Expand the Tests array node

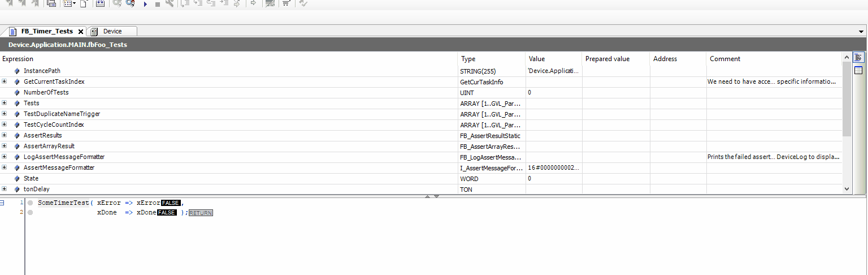[x=5, y=103]
